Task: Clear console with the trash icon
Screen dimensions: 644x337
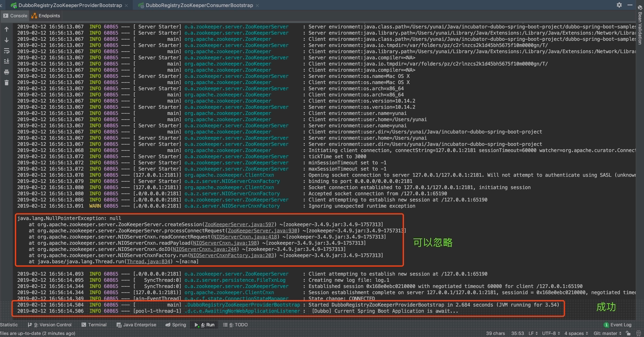Action: point(7,83)
